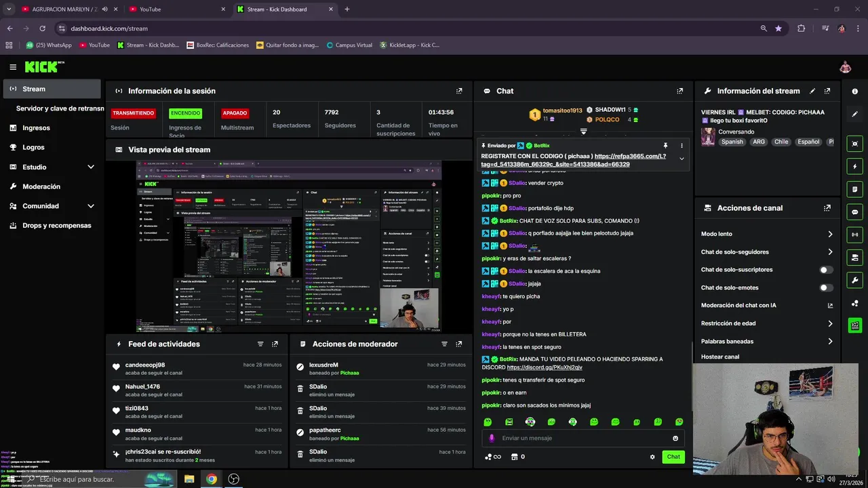The width and height of the screenshot is (868, 488).
Task: Open File Explorer from the taskbar
Action: tap(189, 479)
